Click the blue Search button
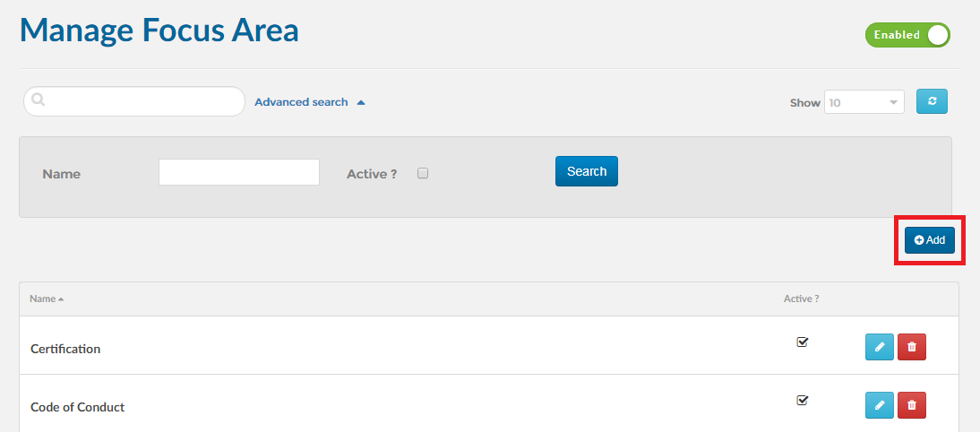 click(x=586, y=171)
